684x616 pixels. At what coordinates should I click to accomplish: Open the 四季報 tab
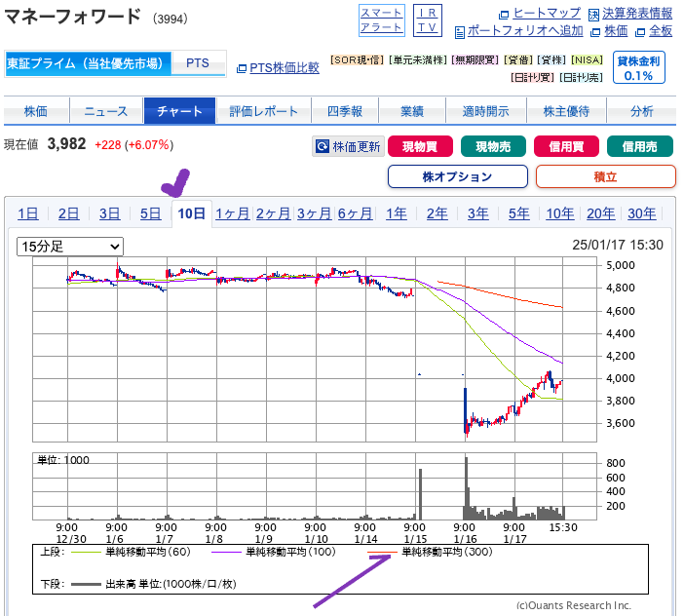(x=345, y=111)
